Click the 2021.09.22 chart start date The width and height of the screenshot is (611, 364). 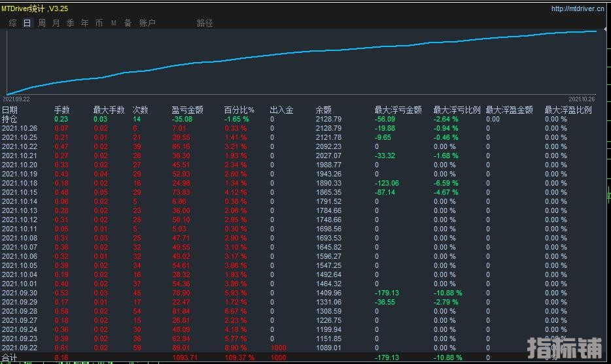pyautogui.click(x=16, y=99)
